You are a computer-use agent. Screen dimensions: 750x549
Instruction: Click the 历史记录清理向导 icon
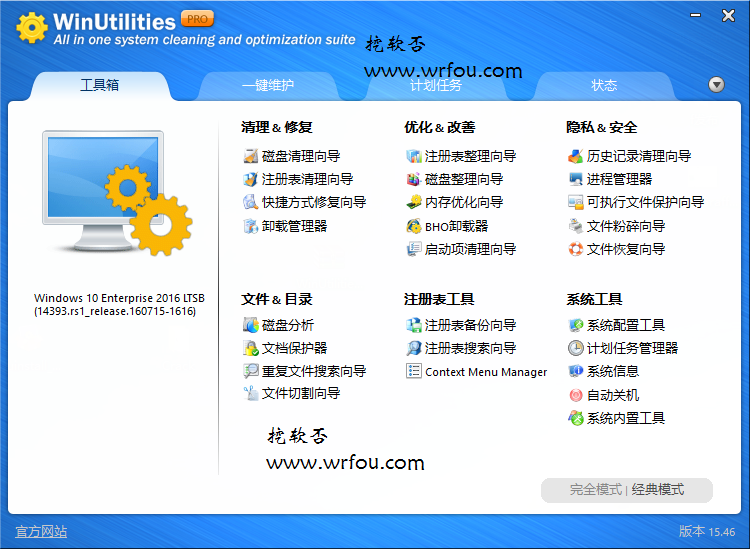click(x=575, y=156)
